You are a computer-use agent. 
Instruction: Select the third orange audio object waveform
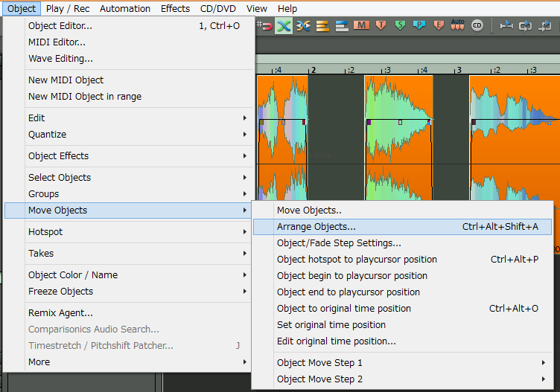click(515, 138)
